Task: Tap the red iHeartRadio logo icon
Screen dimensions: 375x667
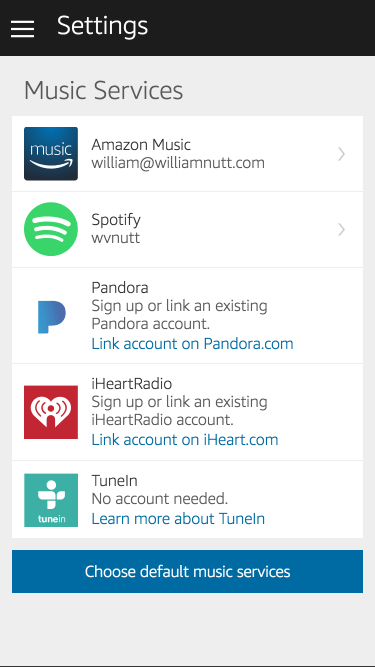Action: [x=51, y=412]
